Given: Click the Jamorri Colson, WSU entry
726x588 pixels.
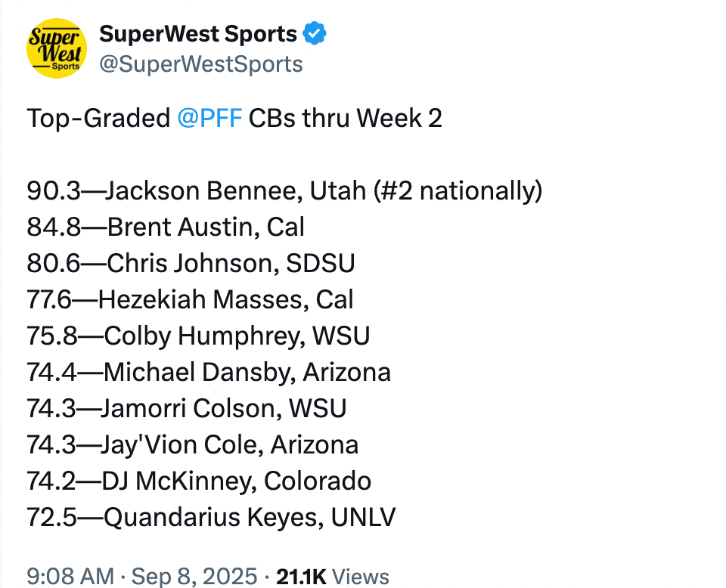Looking at the screenshot, I should coord(186,409).
